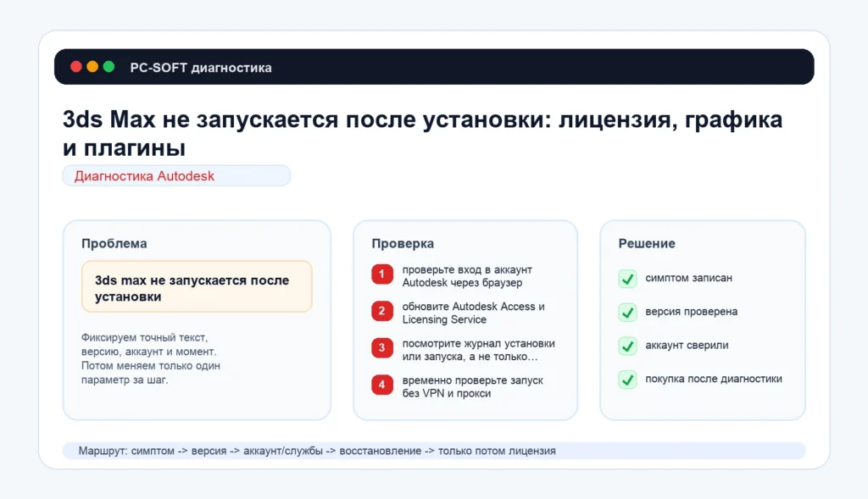Click the 'Диагностика Autodesk' tag
Screen dimensions: 868x499
(x=176, y=176)
